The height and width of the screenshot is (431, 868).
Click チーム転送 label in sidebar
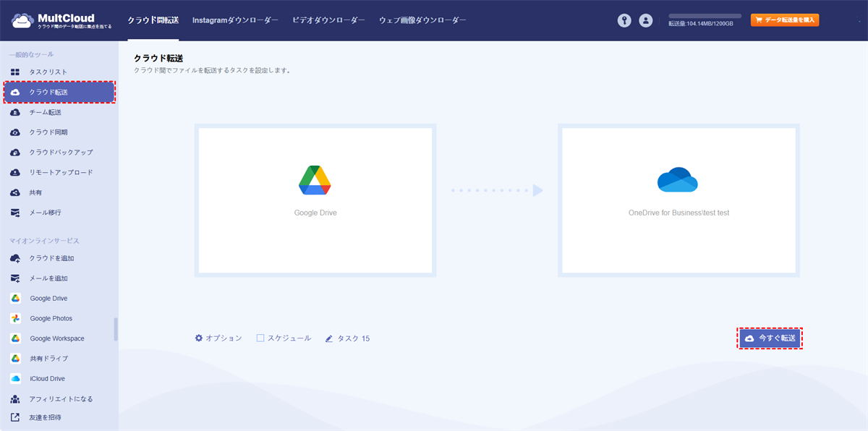[x=46, y=112]
